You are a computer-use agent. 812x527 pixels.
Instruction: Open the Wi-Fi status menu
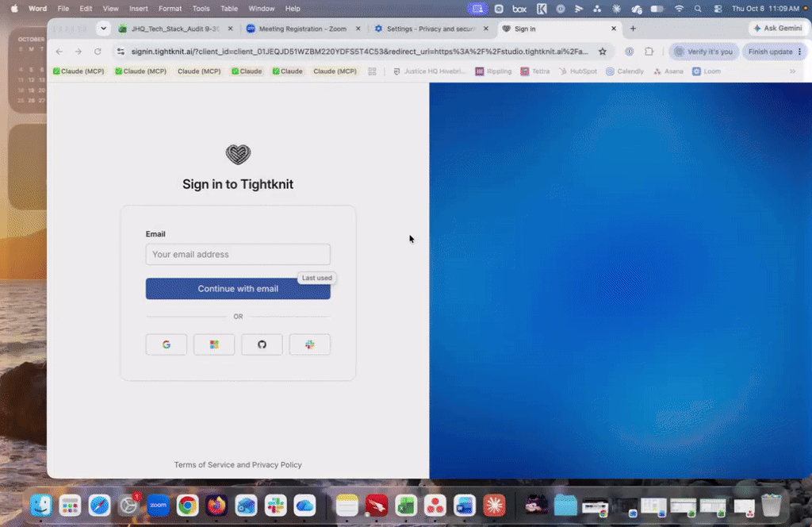(x=679, y=9)
